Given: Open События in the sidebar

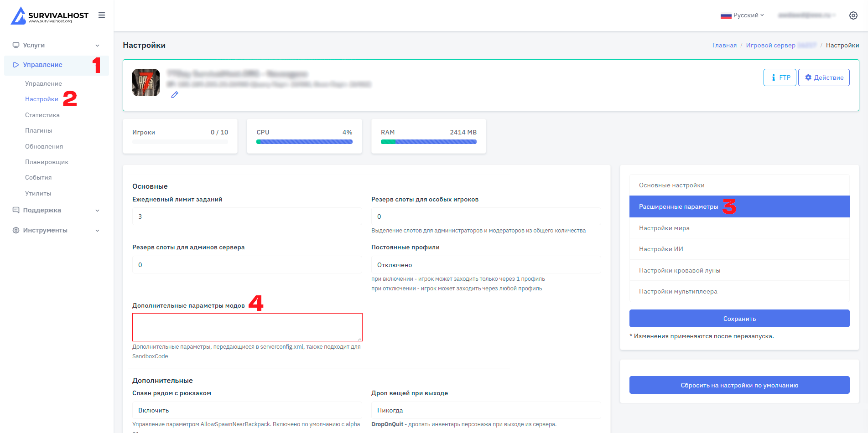Looking at the screenshot, I should pos(38,177).
